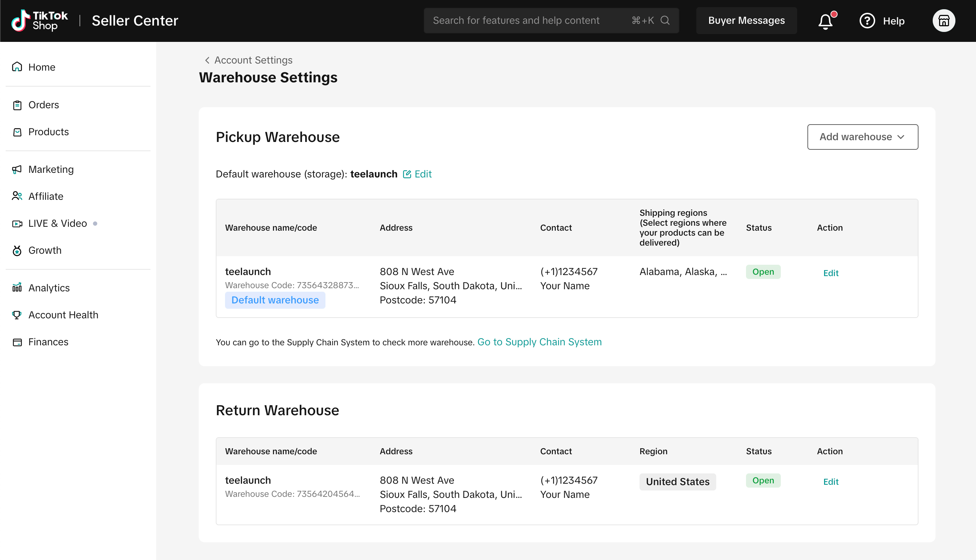976x560 pixels.
Task: Click pickup 'Warehouse Code: 73564328873...' text
Action: (292, 285)
